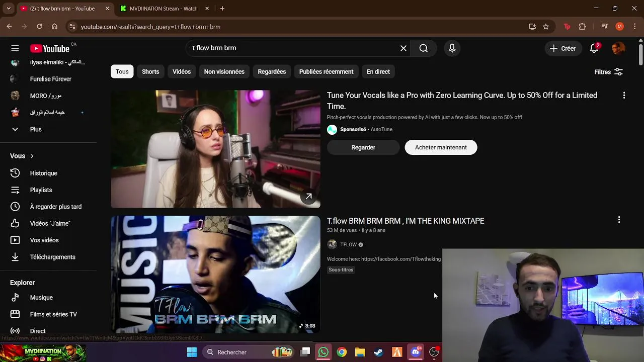
Task: Select the Regardées filter chip
Action: 272,71
